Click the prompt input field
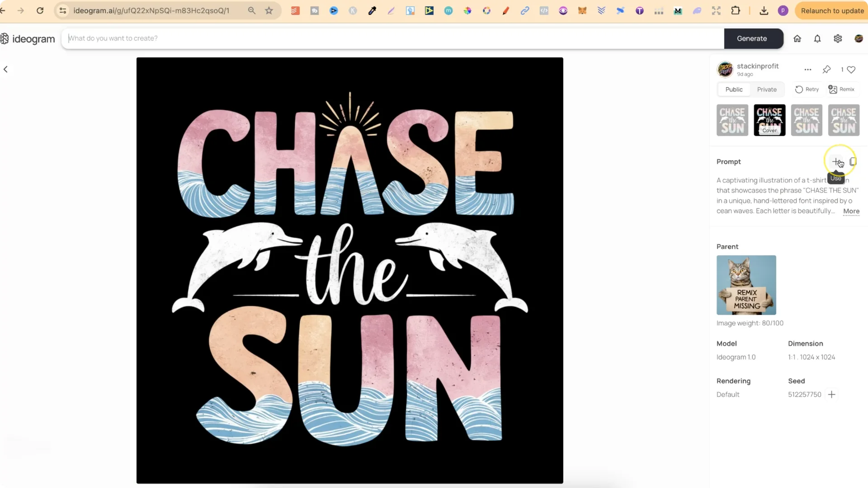Image resolution: width=868 pixels, height=488 pixels. coord(392,38)
